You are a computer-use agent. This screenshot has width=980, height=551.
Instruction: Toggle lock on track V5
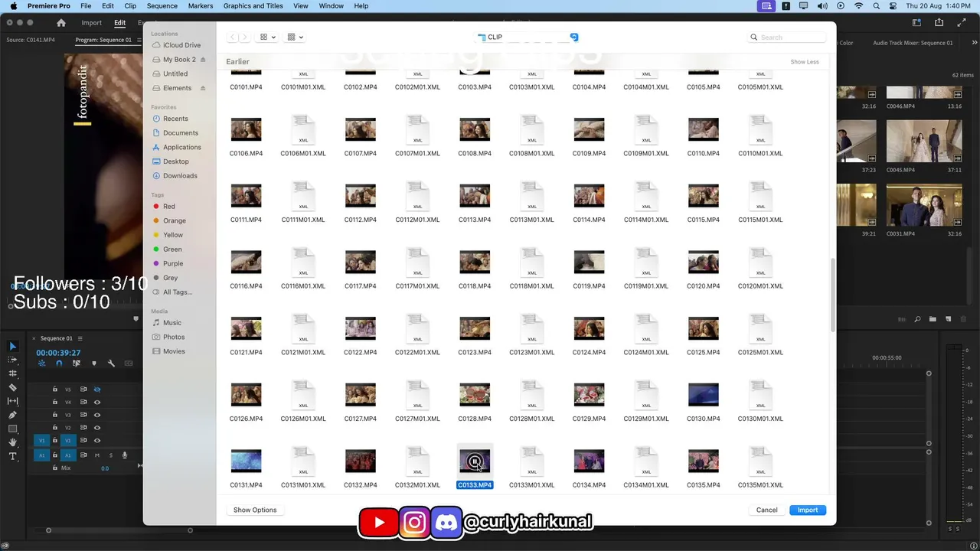pyautogui.click(x=55, y=390)
